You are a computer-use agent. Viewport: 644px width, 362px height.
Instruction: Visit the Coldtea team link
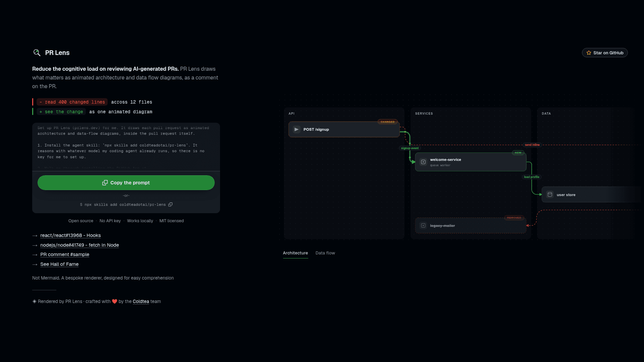click(x=141, y=301)
